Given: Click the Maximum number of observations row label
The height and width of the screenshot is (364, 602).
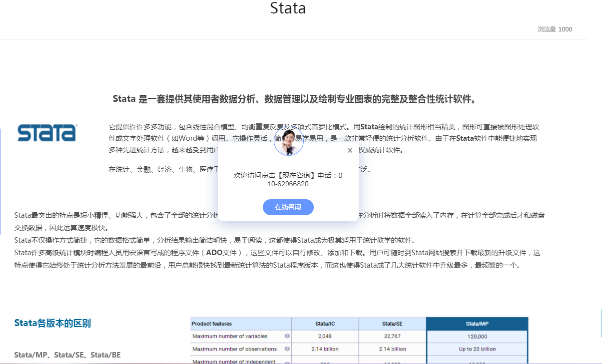Looking at the screenshot, I should click(234, 349).
